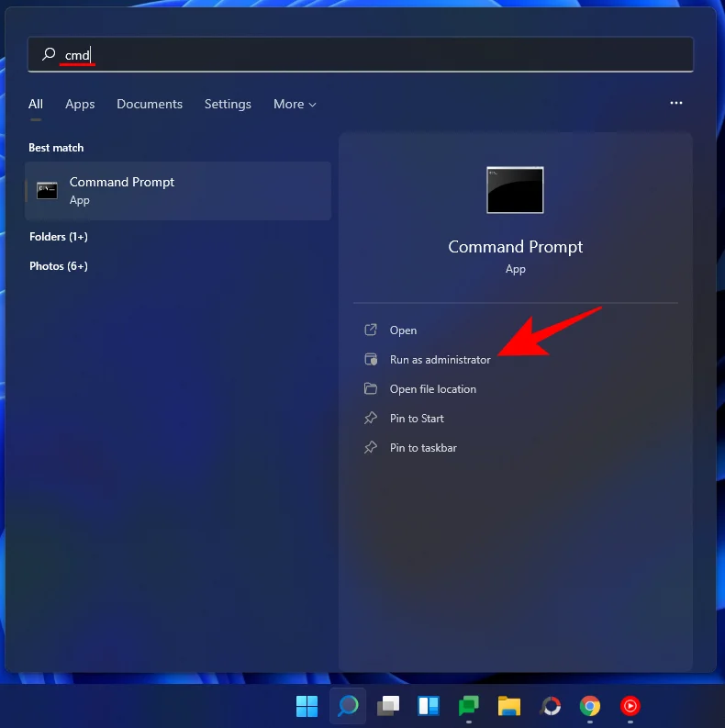Switch to the Apps tab
The width and height of the screenshot is (725, 728).
80,104
